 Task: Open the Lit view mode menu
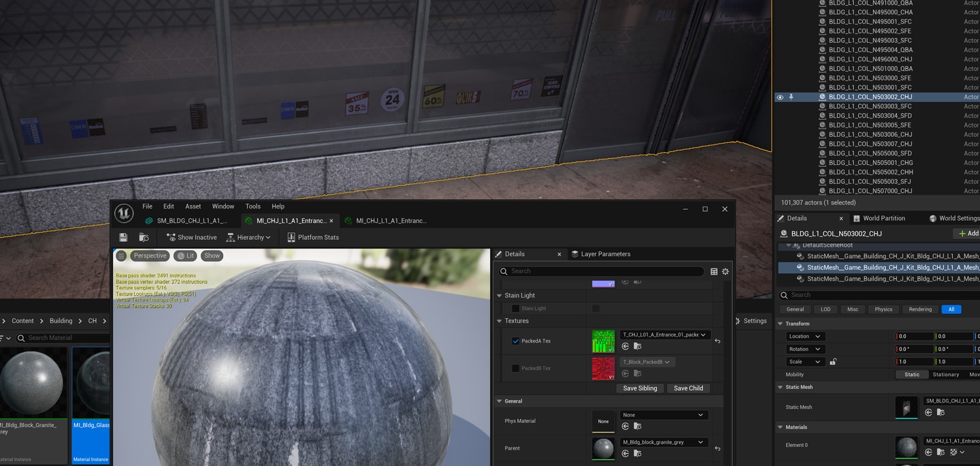coord(185,255)
